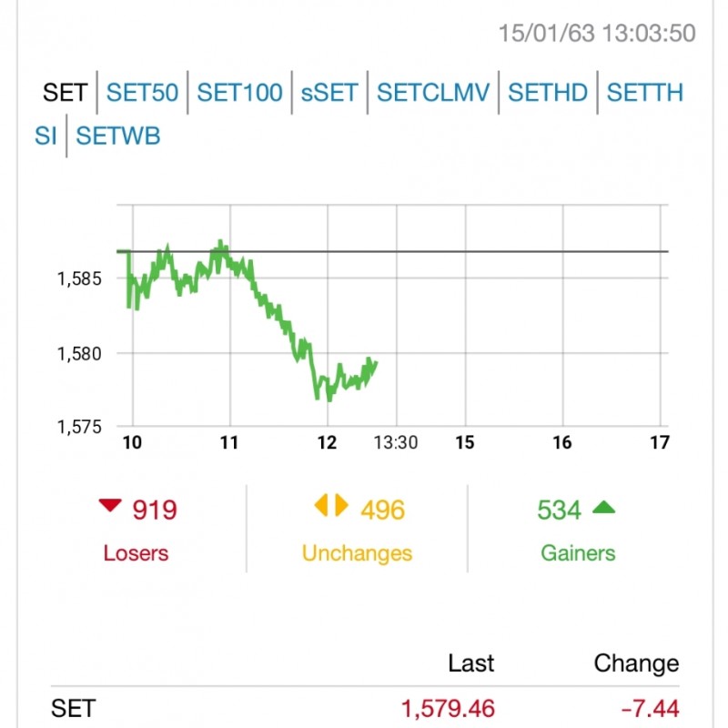The height and width of the screenshot is (728, 728).
Task: Click the 13:30 marker on chart axis
Action: click(x=395, y=443)
